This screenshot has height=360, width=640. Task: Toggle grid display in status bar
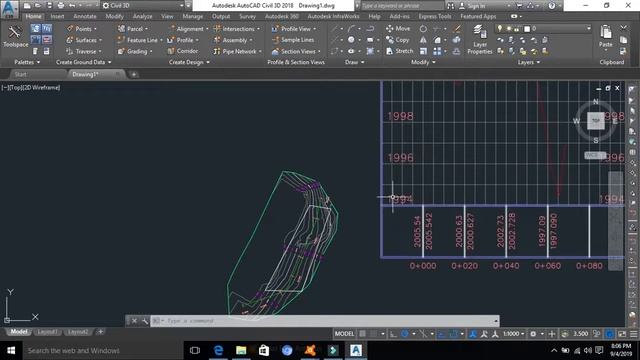pyautogui.click(x=362, y=334)
